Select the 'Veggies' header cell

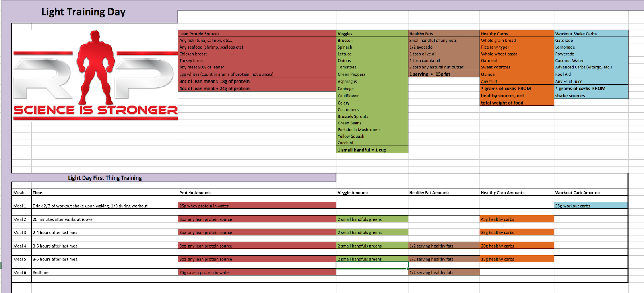pos(372,34)
